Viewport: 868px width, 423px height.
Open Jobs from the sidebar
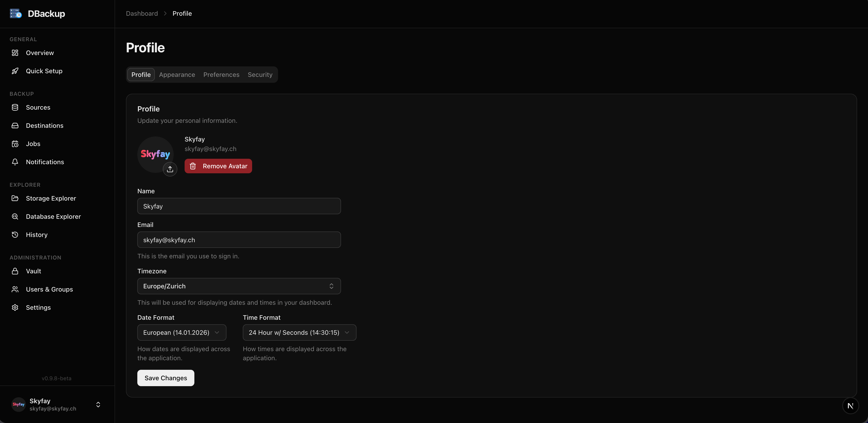click(15, 144)
